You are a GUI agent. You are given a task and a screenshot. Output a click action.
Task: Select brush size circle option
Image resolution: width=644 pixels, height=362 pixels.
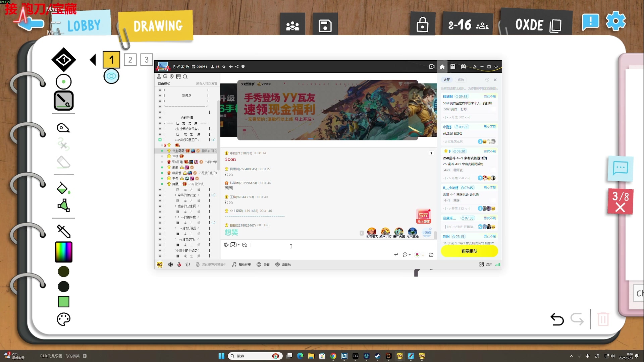[x=63, y=82]
